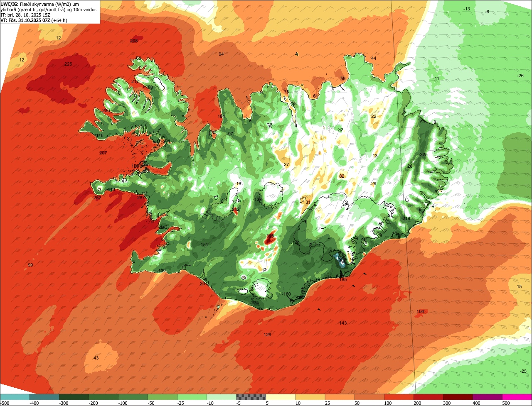Viewport: 532px width, 406px height.
Task: Click the '-26' value near the northeast edge
Action: coord(520,76)
